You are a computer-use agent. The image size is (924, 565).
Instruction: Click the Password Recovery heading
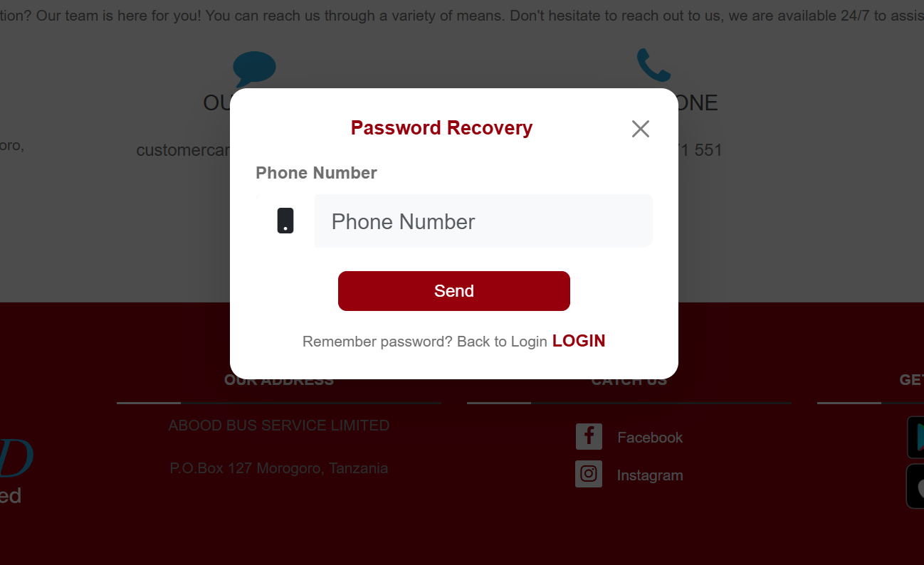[442, 128]
